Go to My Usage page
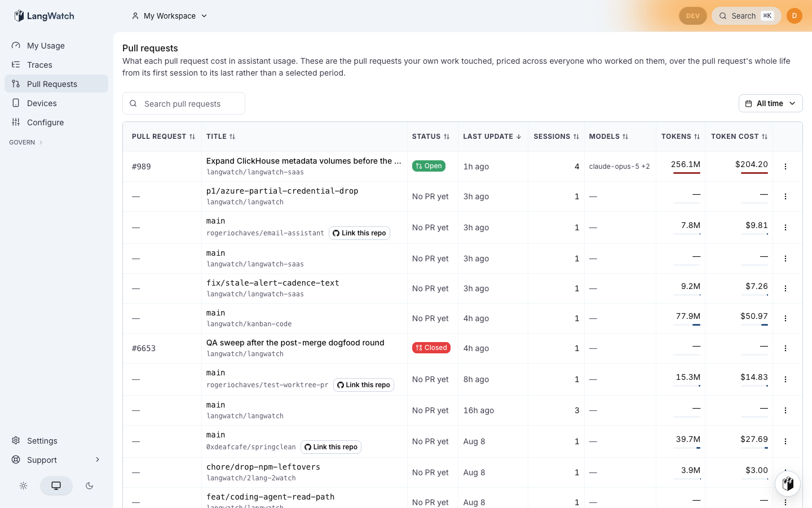The height and width of the screenshot is (508, 812). click(x=56, y=46)
